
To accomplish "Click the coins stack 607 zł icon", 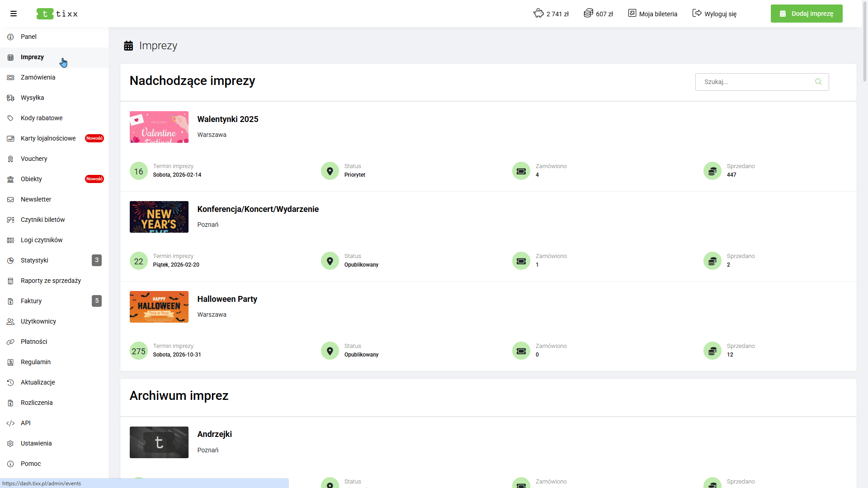I will [588, 14].
